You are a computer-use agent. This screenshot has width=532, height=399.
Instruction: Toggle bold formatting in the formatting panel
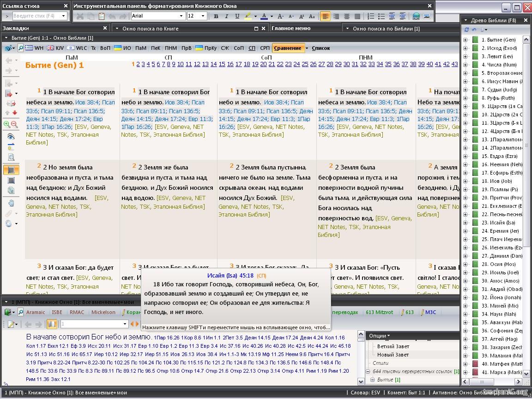tap(216, 16)
